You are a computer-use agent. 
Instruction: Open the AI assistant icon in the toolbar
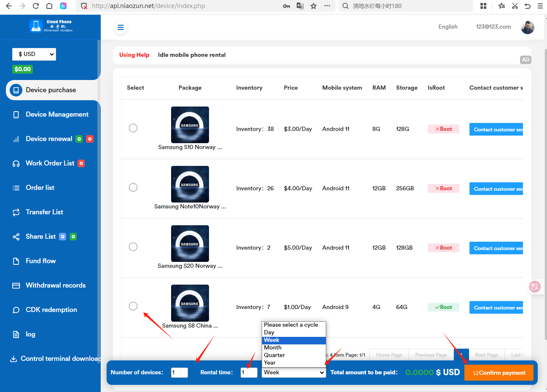click(63, 6)
